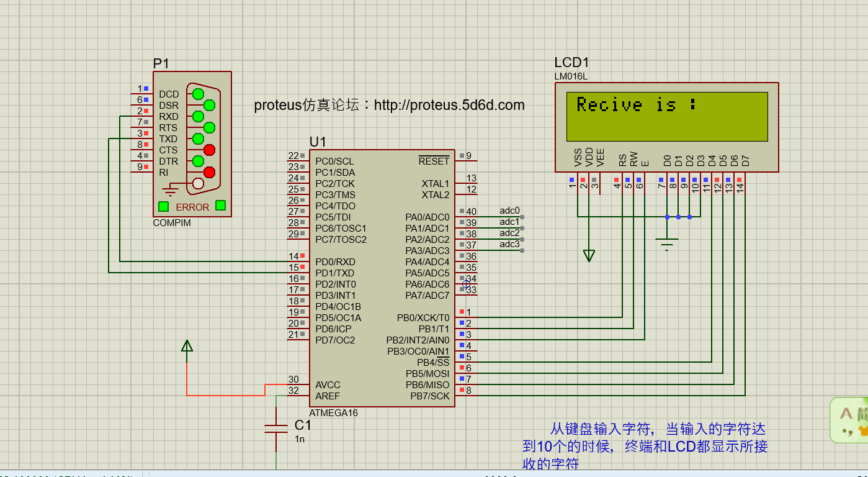Open the input method icon at screen edge
Screen dimensions: 868x477
click(x=849, y=420)
